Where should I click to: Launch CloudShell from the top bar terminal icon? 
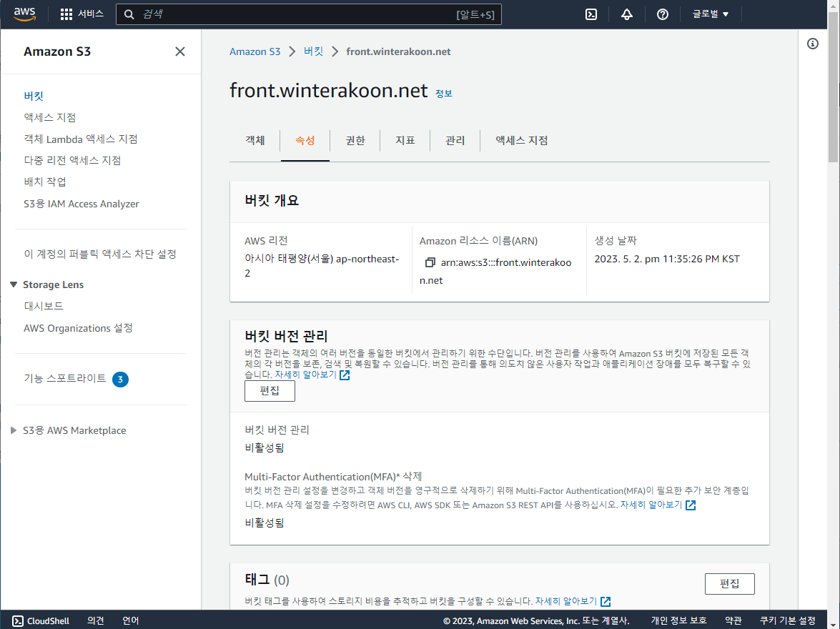coord(591,14)
